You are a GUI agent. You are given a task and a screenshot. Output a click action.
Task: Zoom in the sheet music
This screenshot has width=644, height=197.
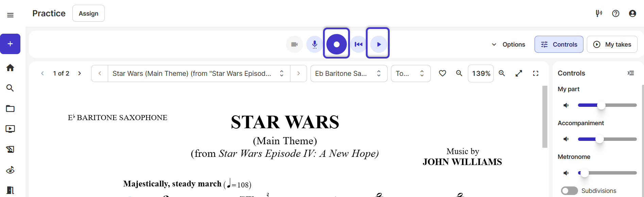(x=502, y=73)
